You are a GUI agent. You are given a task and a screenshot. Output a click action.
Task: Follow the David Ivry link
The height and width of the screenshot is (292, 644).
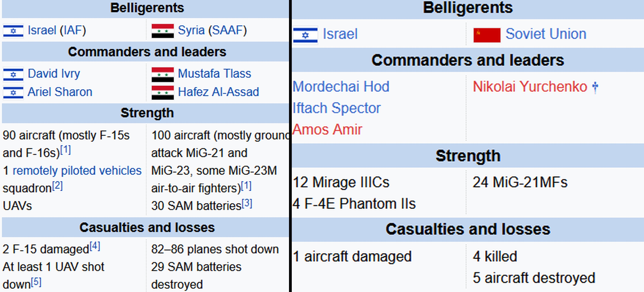(x=54, y=74)
